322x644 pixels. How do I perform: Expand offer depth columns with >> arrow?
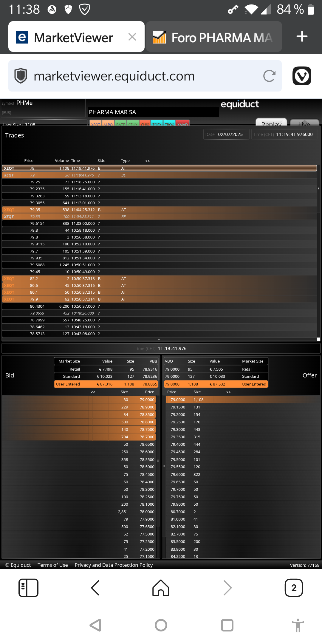pyautogui.click(x=229, y=392)
